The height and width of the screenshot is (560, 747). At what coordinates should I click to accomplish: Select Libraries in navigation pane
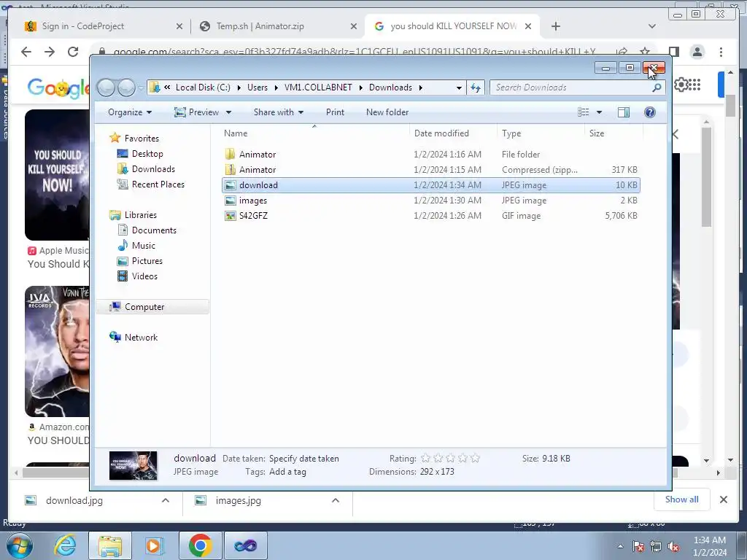(x=140, y=215)
